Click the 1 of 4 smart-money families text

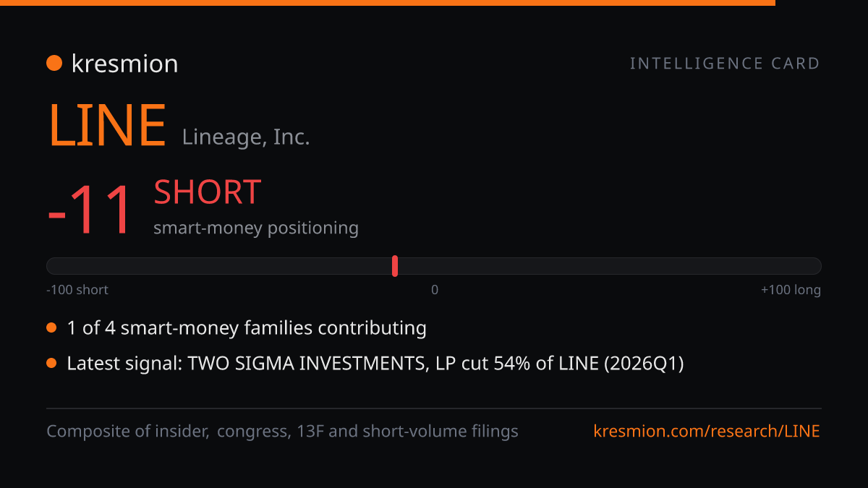[x=247, y=328]
